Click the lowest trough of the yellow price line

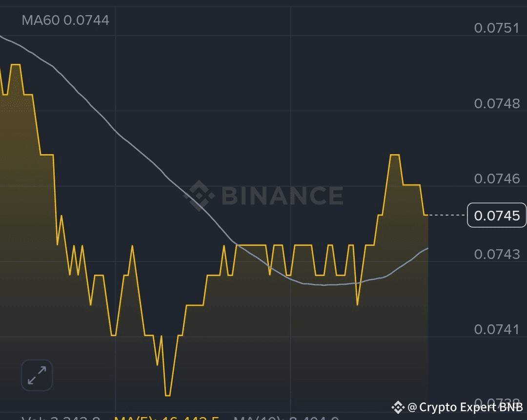coord(167,395)
